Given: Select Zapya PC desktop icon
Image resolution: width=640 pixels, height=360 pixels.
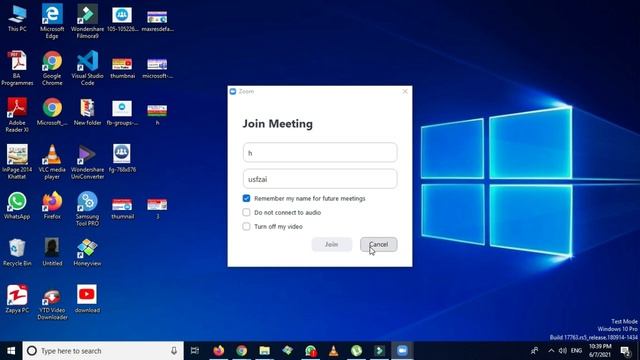Looking at the screenshot, I should [17, 299].
